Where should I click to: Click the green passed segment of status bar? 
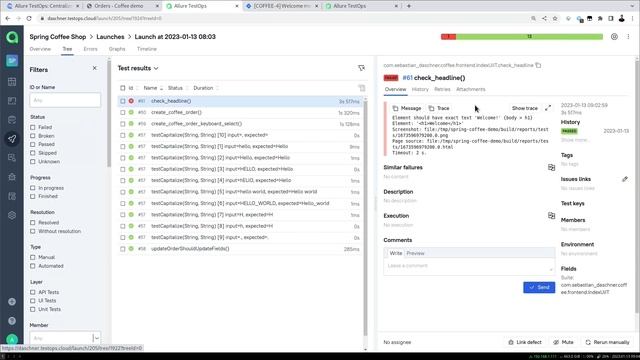click(x=529, y=37)
